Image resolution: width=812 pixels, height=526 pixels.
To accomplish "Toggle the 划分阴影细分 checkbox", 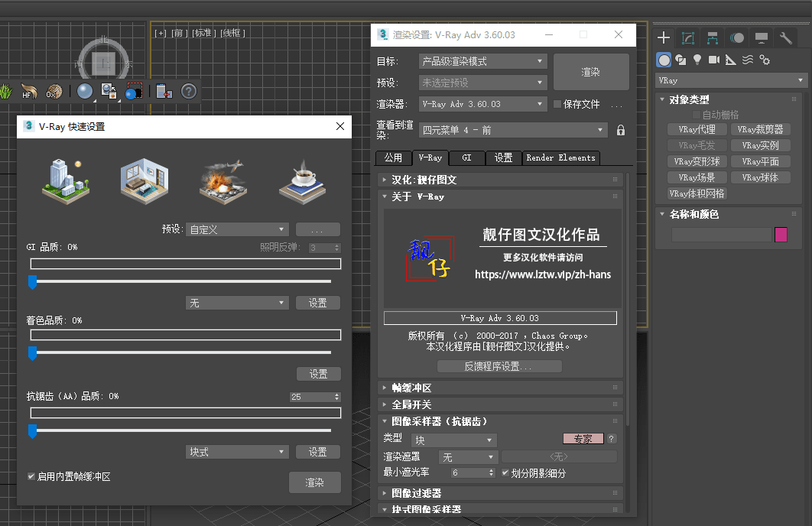I will [505, 472].
